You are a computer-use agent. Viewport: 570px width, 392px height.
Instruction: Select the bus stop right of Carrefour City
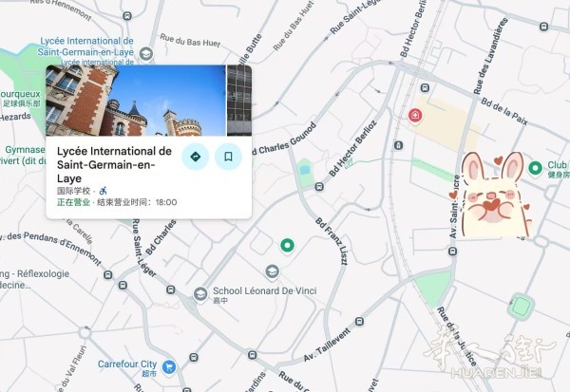click(194, 358)
